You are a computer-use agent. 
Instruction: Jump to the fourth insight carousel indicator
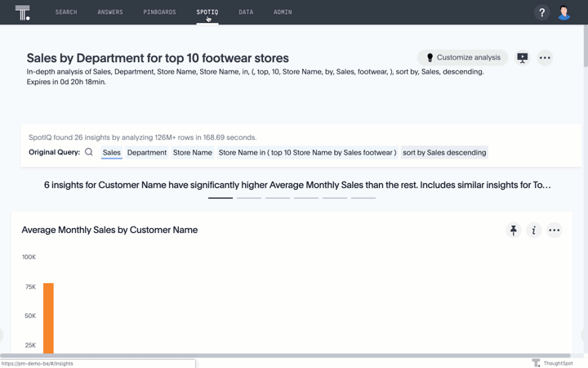point(306,198)
